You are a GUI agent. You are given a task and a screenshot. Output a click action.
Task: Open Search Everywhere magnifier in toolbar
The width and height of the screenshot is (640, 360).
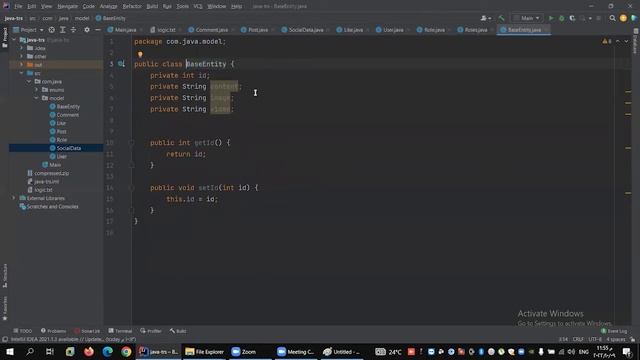point(612,18)
